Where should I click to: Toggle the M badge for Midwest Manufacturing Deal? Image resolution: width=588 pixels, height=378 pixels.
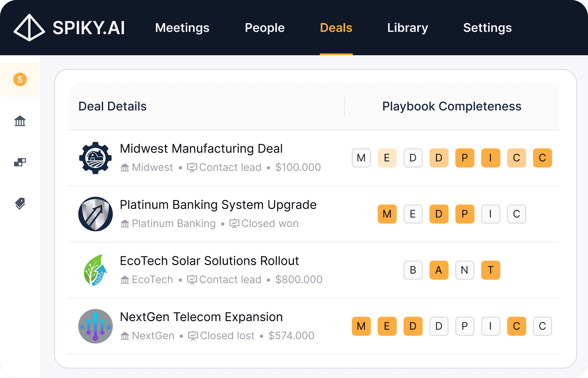[361, 158]
